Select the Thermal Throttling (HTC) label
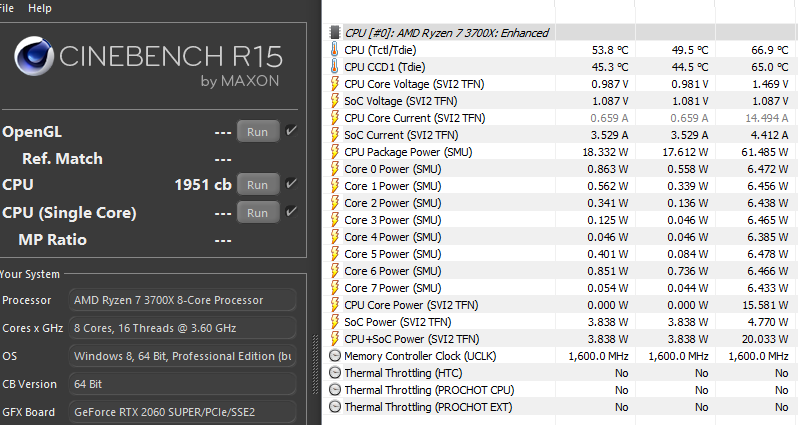This screenshot has height=425, width=798. [403, 373]
